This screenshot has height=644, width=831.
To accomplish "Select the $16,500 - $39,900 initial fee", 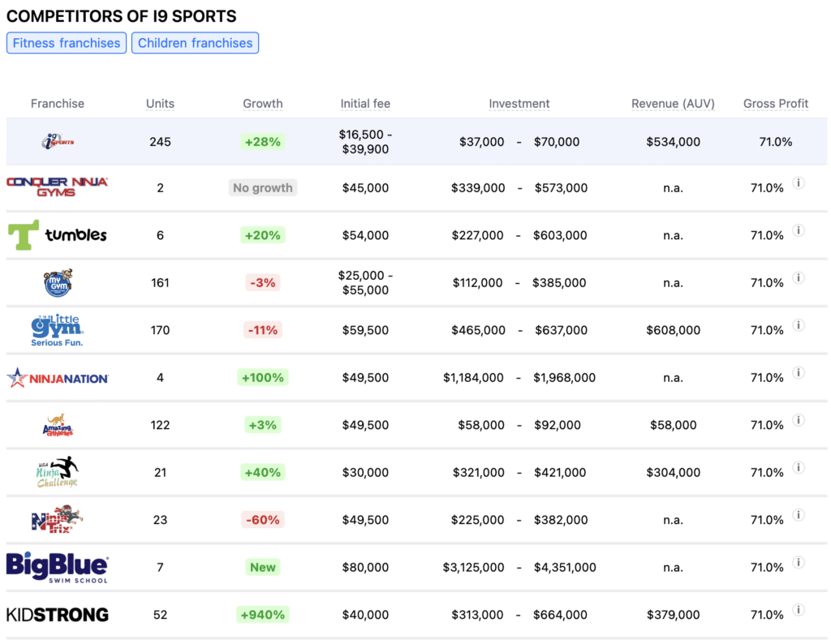I will click(x=365, y=142).
